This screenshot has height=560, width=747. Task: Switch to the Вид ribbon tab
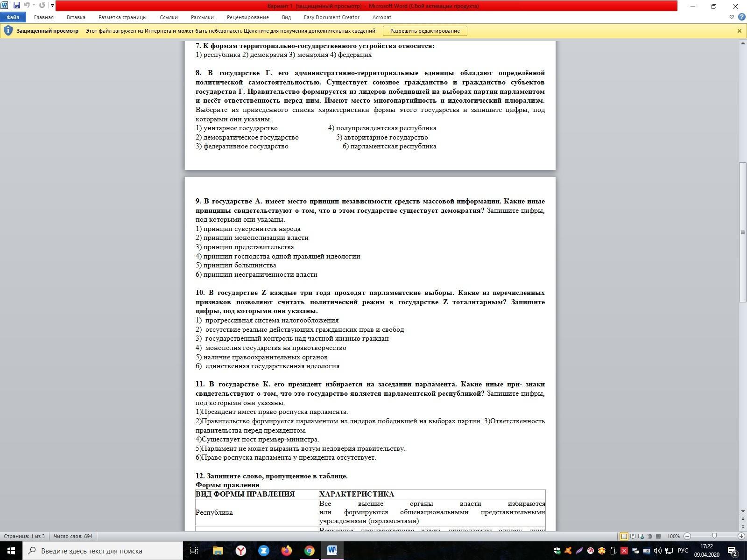pyautogui.click(x=286, y=17)
